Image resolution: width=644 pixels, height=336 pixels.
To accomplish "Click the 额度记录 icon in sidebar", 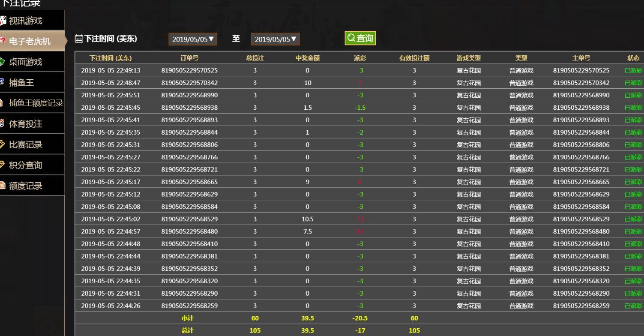I will (x=3, y=186).
